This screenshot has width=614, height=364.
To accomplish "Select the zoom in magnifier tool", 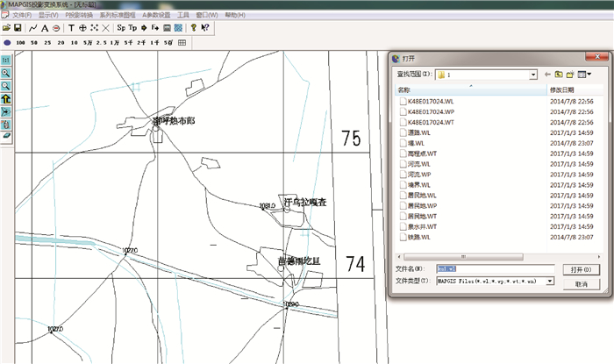I will (x=6, y=74).
